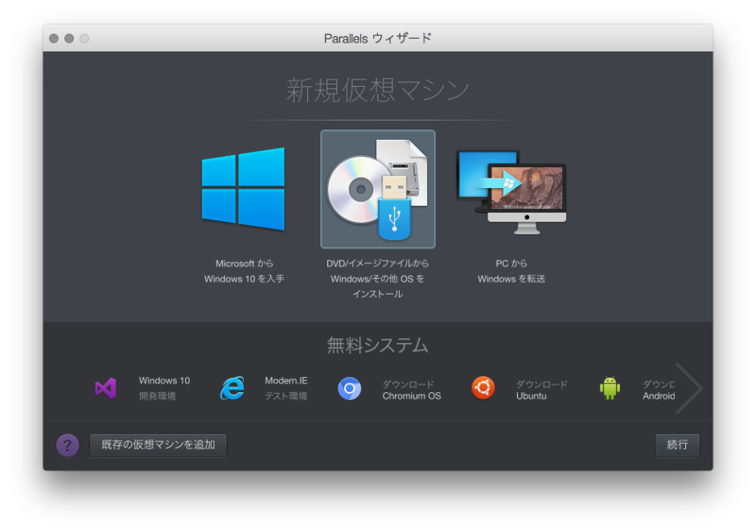Viewport: 756px width, 532px height.
Task: Click the Android robot icon
Action: [610, 387]
